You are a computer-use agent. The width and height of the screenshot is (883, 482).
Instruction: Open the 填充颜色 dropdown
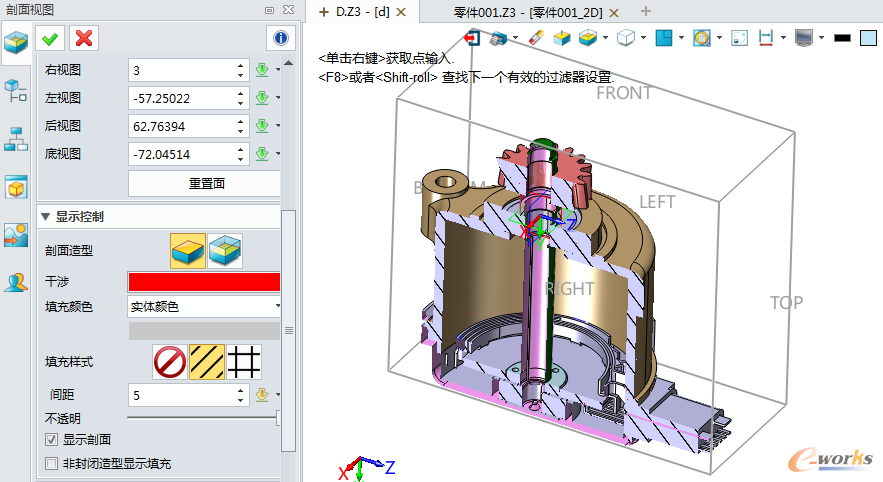click(x=204, y=306)
